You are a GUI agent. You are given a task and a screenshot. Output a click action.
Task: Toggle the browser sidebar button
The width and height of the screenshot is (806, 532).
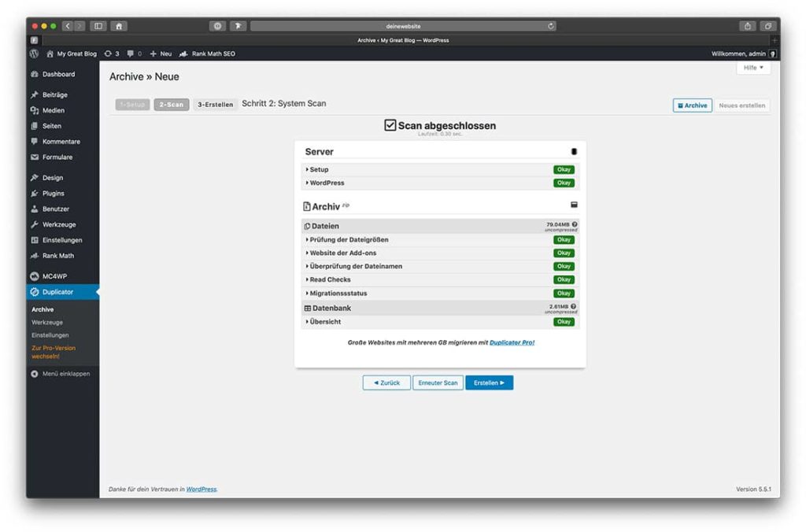point(98,26)
